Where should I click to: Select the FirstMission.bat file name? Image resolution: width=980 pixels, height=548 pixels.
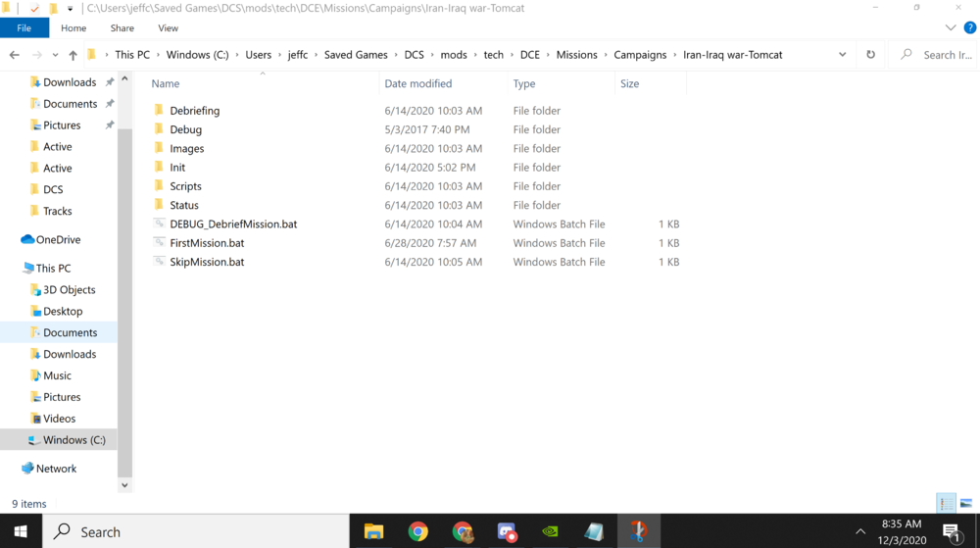click(207, 242)
